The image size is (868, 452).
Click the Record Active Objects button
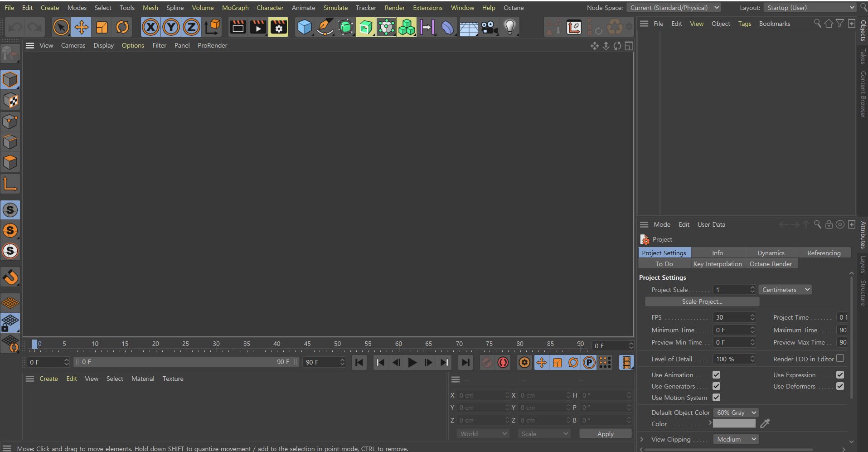pyautogui.click(x=486, y=362)
